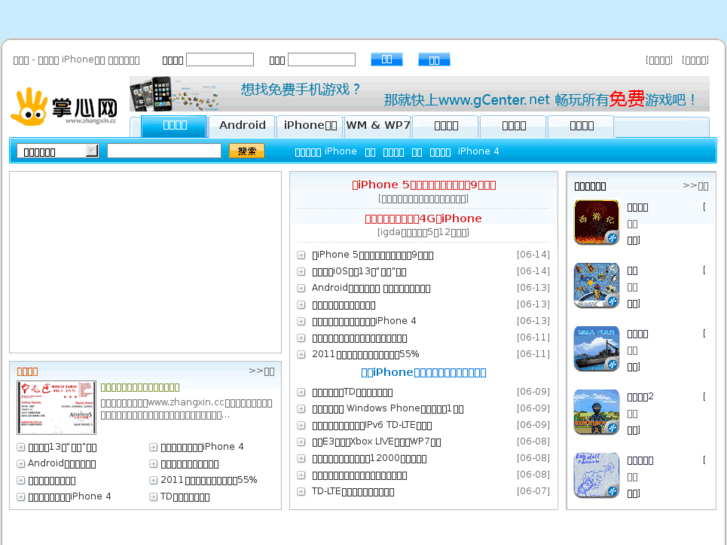This screenshot has height=545, width=727.
Task: Open the red Journey to the West game icon
Action: [x=596, y=222]
